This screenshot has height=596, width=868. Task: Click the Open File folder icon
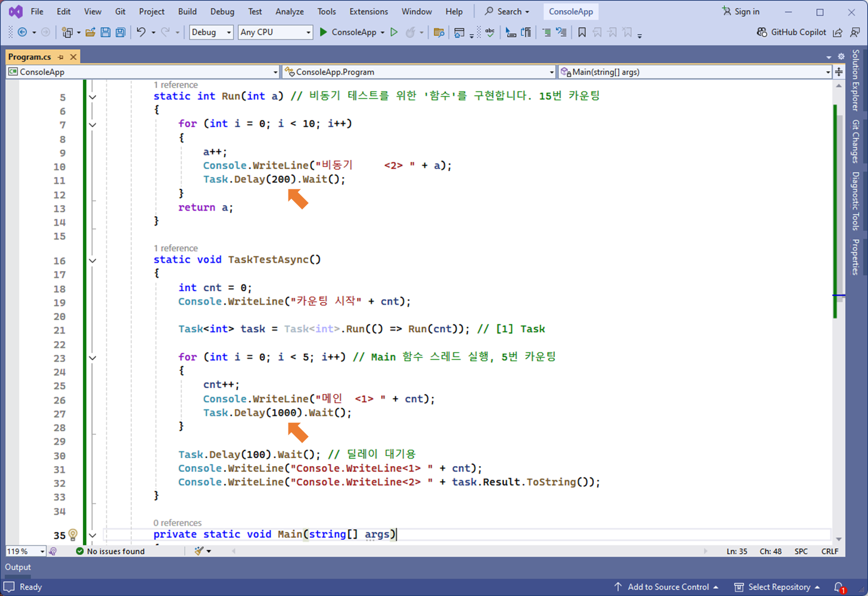pos(90,33)
